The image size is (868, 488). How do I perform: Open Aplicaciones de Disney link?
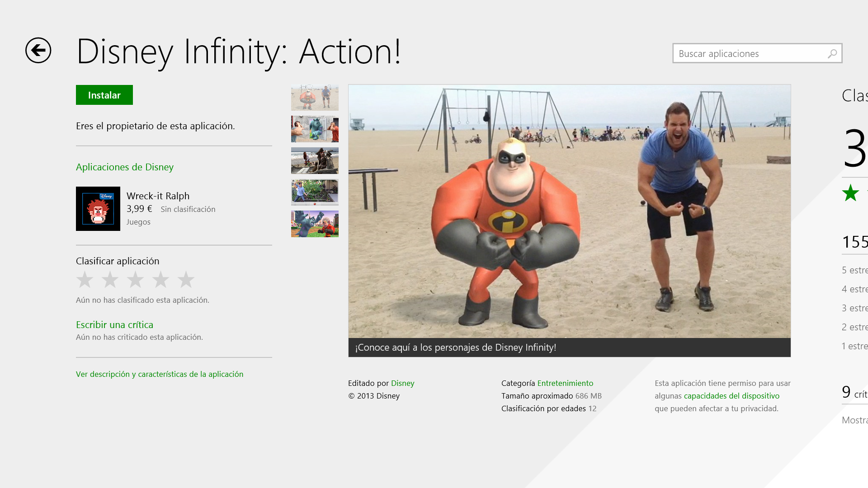click(x=125, y=167)
